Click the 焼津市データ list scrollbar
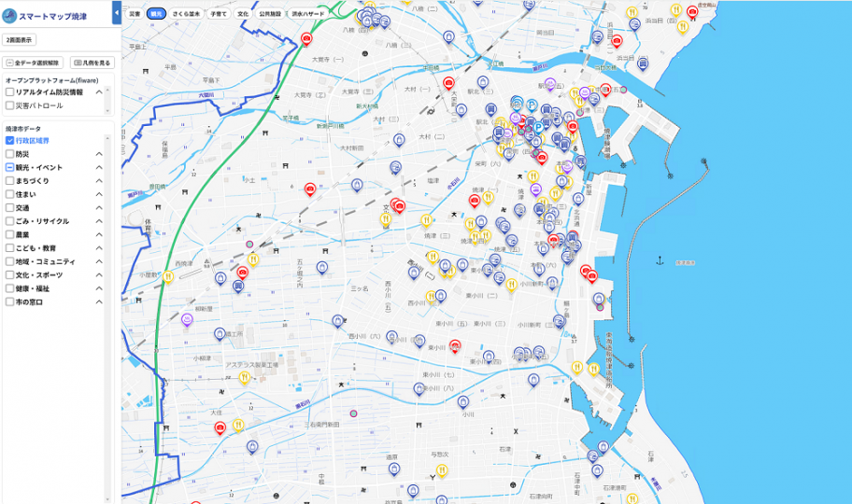Image resolution: width=852 pixels, height=504 pixels. coord(107,317)
